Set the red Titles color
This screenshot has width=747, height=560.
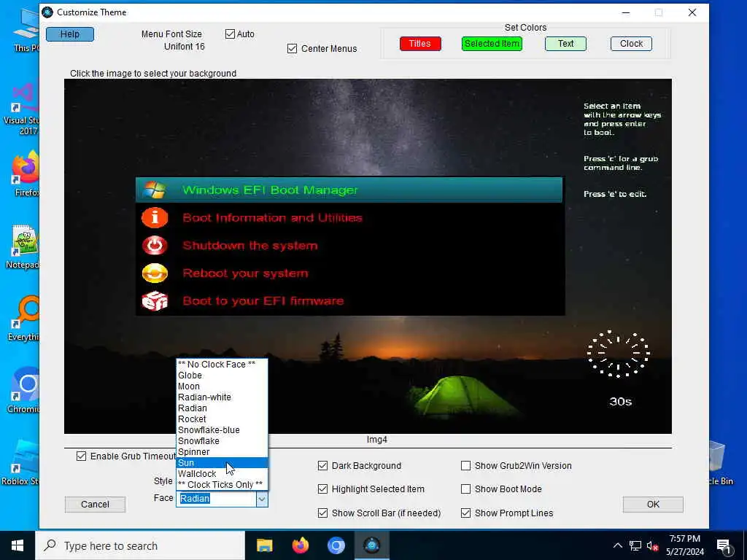(x=420, y=44)
